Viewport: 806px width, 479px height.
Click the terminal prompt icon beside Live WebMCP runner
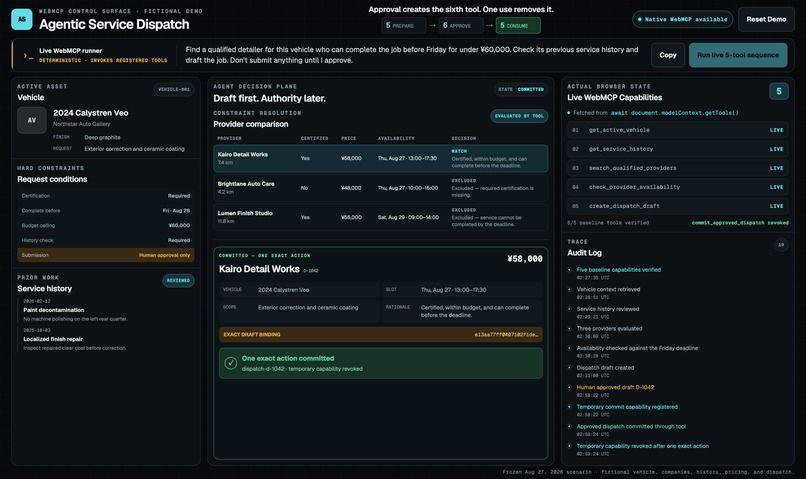point(28,56)
